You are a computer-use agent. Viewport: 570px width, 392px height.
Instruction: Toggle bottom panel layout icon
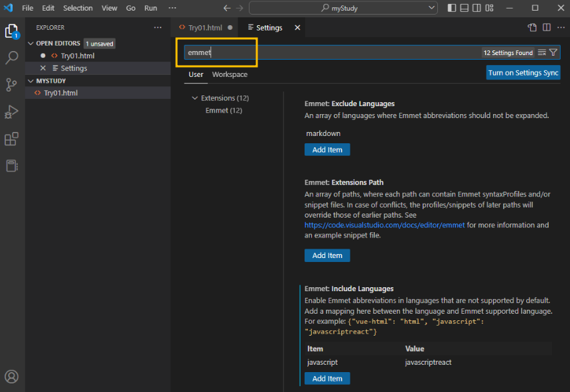point(464,8)
